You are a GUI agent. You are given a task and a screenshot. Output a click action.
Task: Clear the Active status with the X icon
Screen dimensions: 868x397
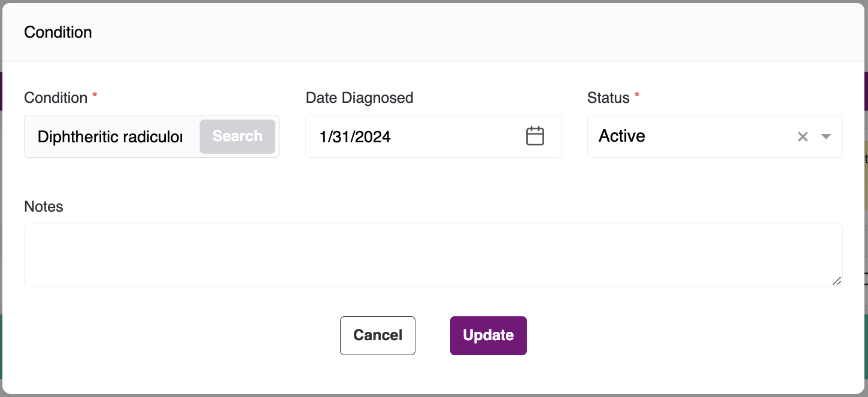[x=803, y=136]
